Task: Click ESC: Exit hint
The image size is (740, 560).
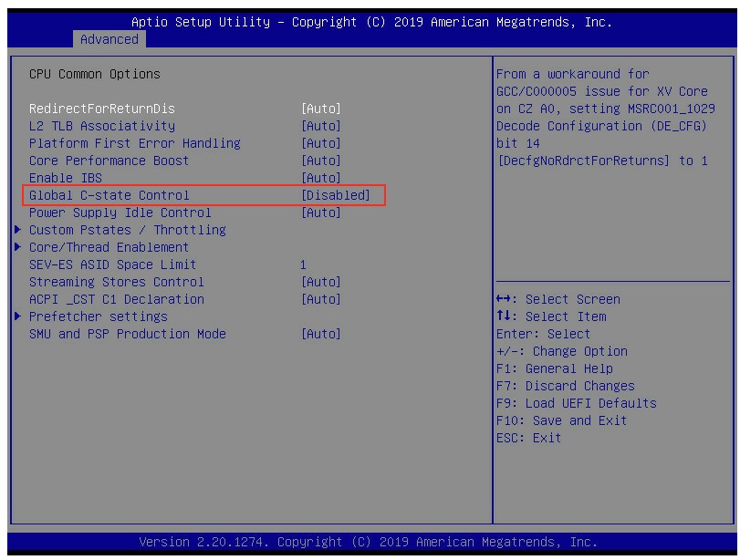Action: pos(528,438)
